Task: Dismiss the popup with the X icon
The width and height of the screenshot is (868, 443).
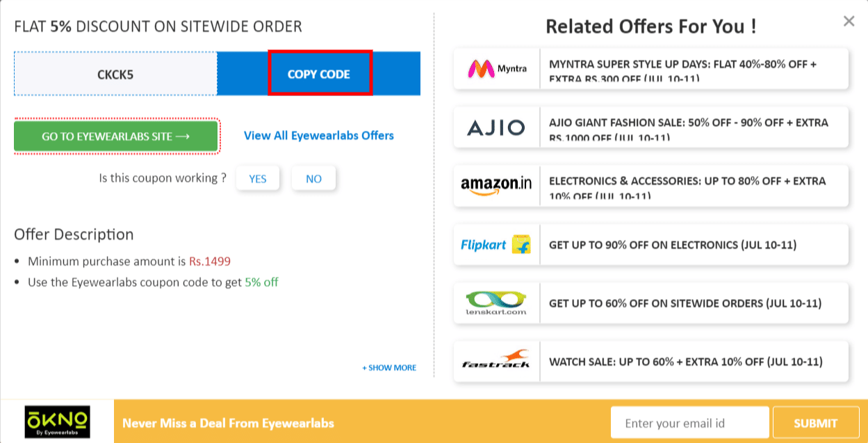Action: [x=849, y=21]
